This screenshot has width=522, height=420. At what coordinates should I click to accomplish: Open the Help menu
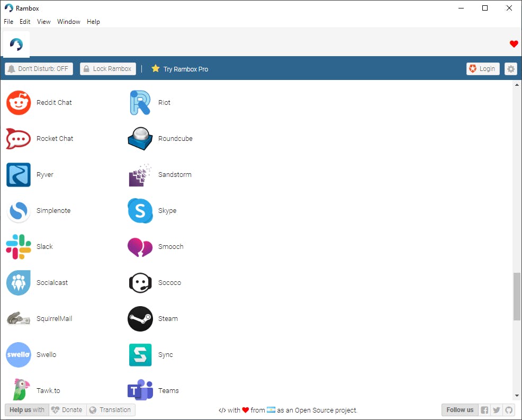pos(93,22)
